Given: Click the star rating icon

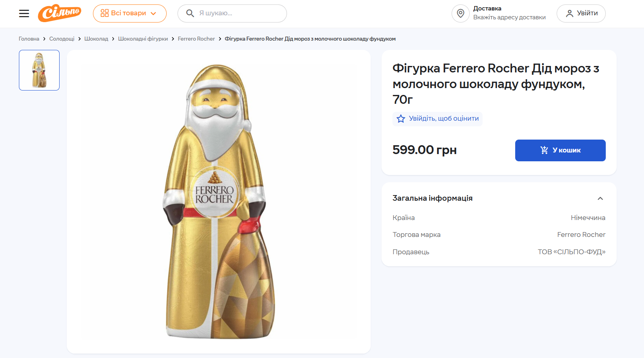Looking at the screenshot, I should click(401, 119).
